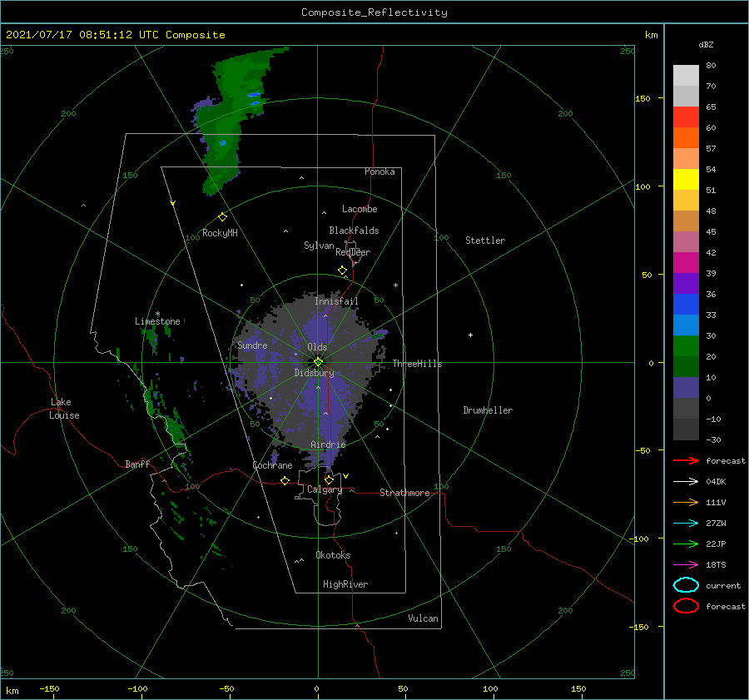Click the RedDeer city label
This screenshot has height=700, width=749.
353,252
